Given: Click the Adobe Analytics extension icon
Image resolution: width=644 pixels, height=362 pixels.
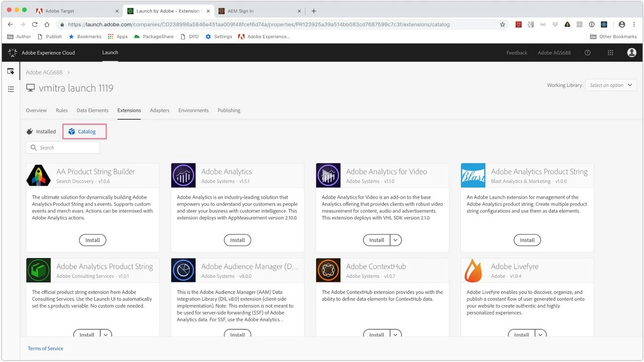Looking at the screenshot, I should [183, 175].
